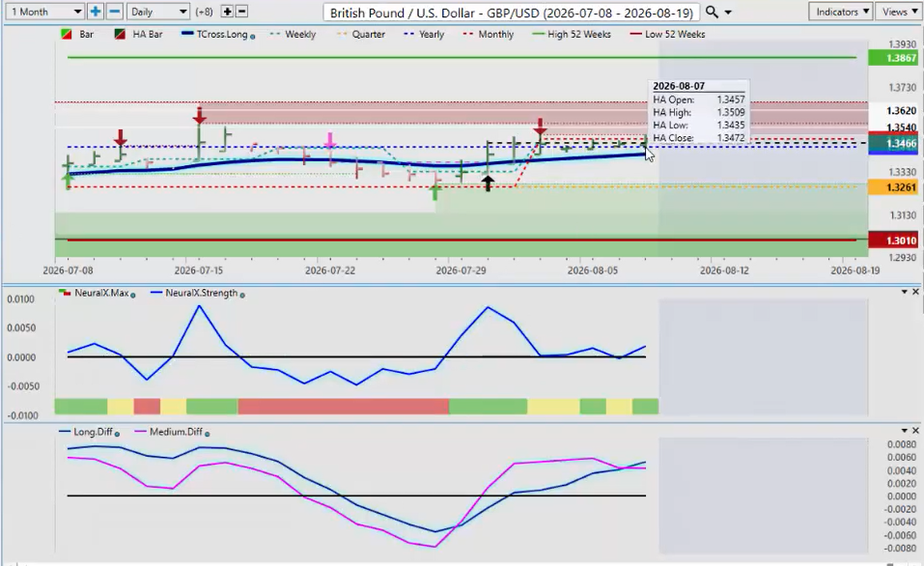Click TCross.Long legend settings dot

[253, 37]
